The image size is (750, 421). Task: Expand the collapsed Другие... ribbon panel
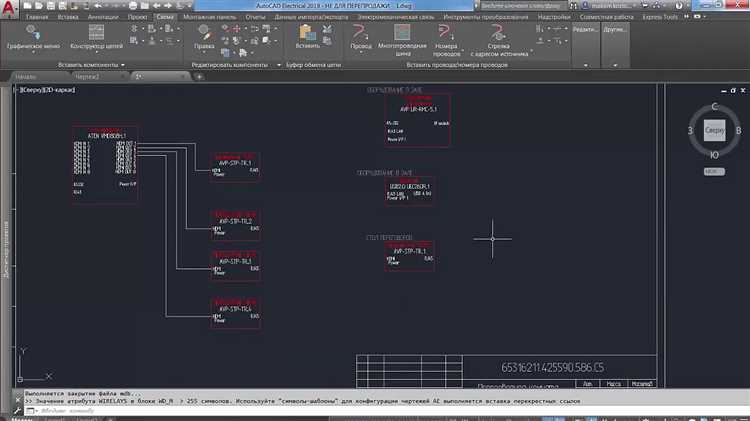[x=615, y=46]
